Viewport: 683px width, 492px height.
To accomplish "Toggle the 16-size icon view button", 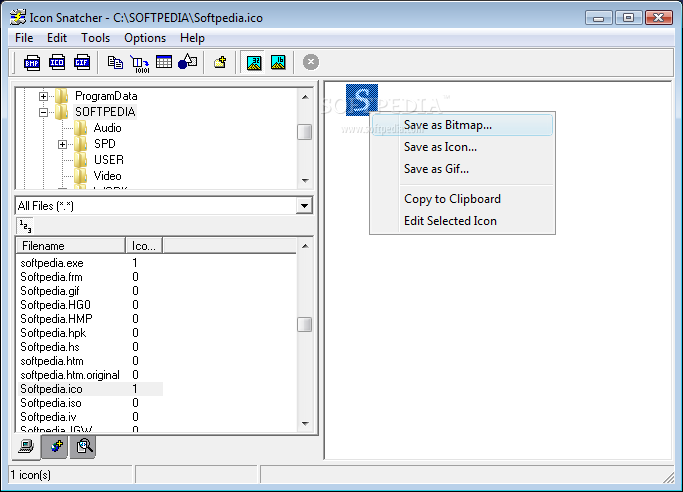I will click(x=278, y=63).
